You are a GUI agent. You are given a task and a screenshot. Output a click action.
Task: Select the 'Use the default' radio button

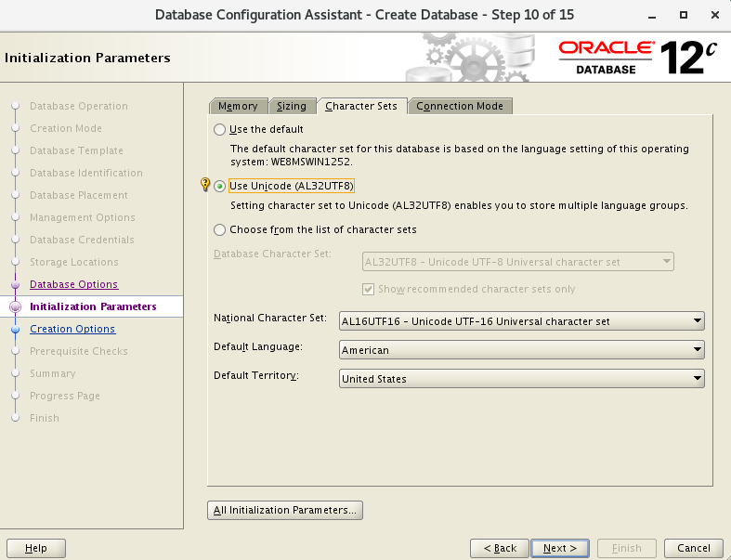pyautogui.click(x=220, y=129)
